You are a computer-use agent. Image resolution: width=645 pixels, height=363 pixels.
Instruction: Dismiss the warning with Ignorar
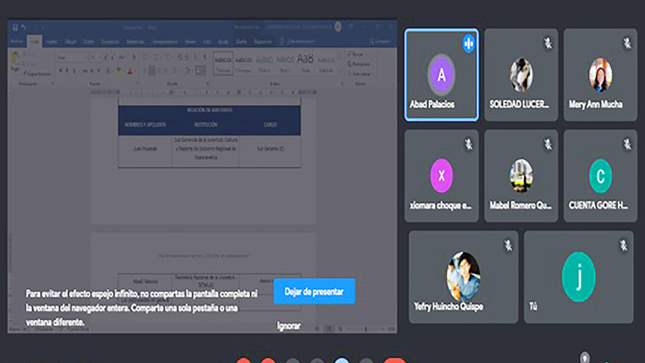[x=288, y=326]
